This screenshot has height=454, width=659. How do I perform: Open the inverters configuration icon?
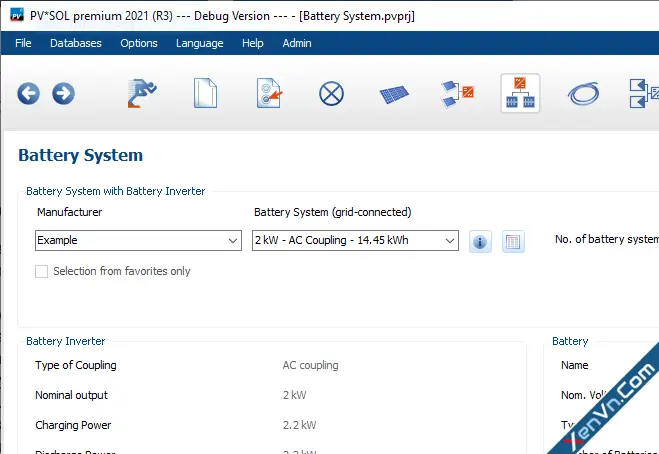point(458,94)
